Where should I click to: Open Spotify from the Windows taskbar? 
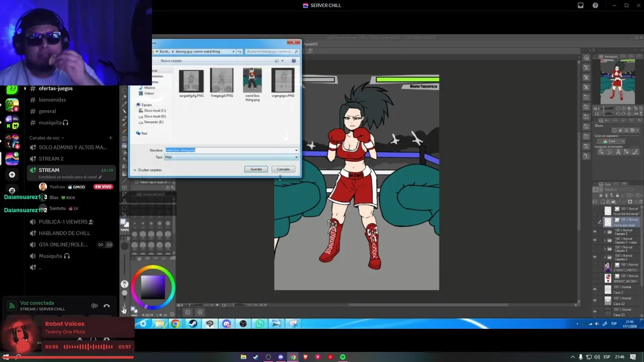343,357
